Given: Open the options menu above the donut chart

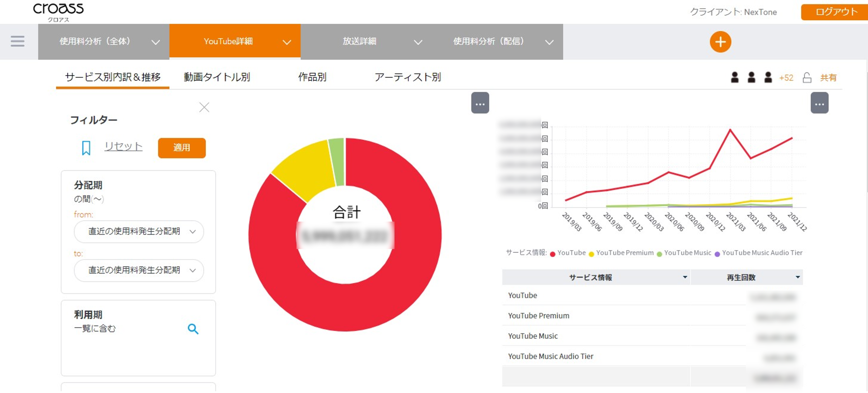Looking at the screenshot, I should pos(480,103).
